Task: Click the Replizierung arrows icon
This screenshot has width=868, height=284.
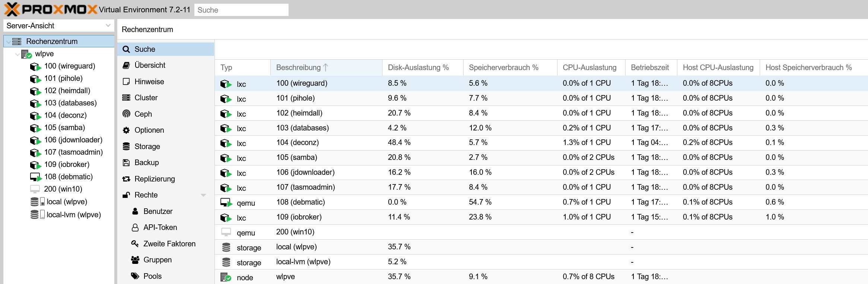Action: click(126, 179)
